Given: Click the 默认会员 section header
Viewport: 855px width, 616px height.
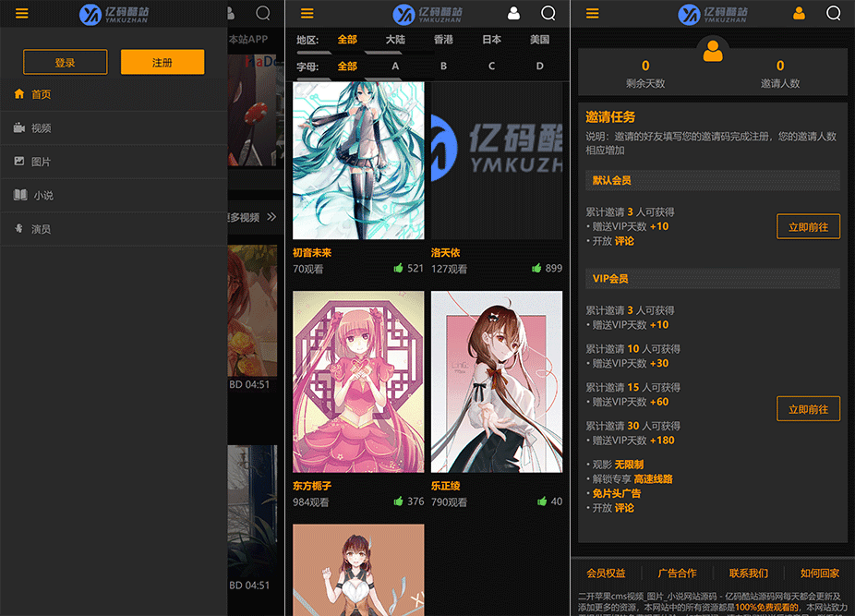Looking at the screenshot, I should point(713,180).
